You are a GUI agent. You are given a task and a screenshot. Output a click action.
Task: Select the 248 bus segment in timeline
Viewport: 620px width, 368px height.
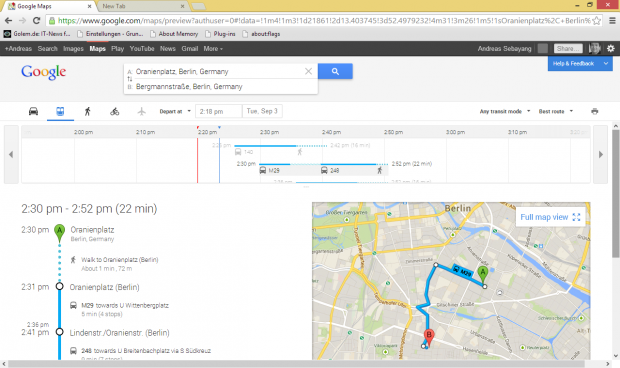[x=330, y=170]
